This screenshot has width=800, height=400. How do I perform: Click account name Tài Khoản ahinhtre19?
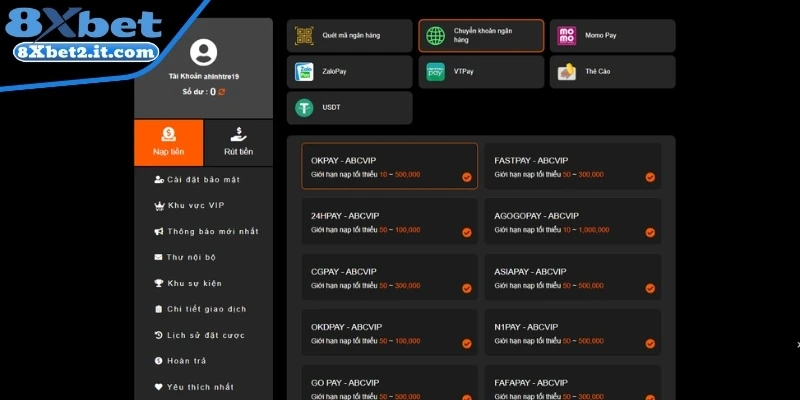pos(204,77)
